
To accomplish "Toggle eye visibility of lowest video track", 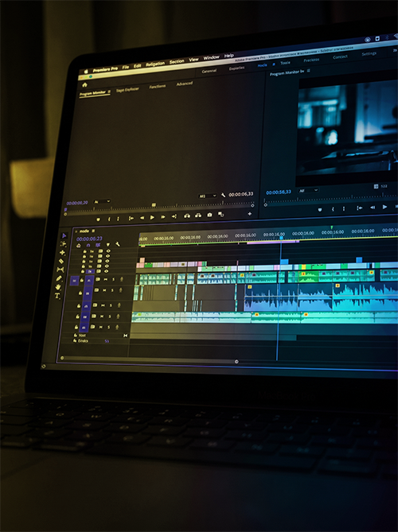I will pyautogui.click(x=107, y=271).
